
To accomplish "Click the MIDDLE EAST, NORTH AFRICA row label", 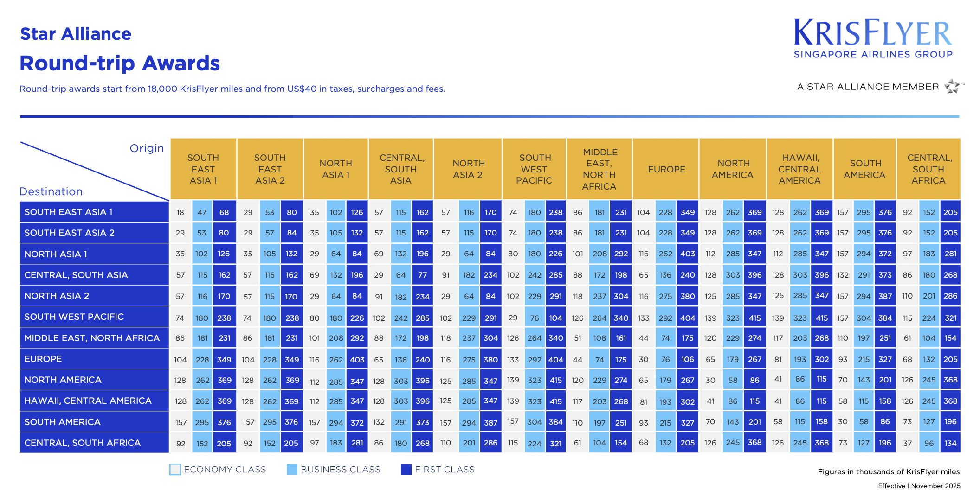I will click(x=94, y=338).
